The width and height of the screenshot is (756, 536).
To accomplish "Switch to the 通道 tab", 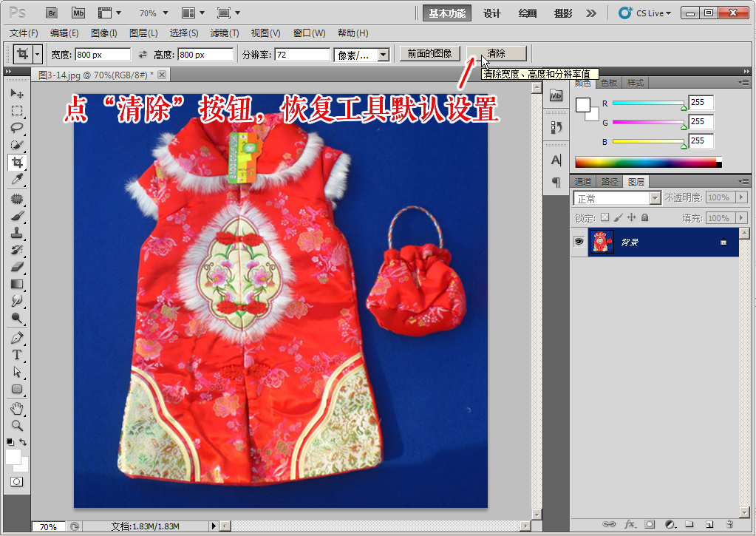I will (583, 182).
